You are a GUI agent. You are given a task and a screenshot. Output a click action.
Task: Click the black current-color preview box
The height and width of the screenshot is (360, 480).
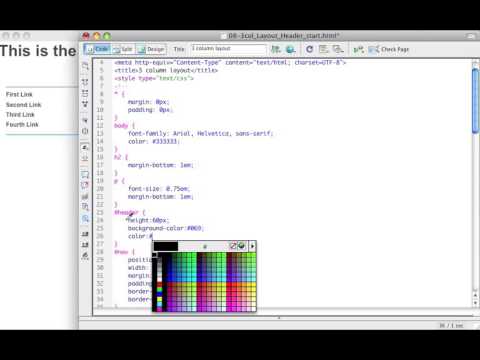click(166, 246)
